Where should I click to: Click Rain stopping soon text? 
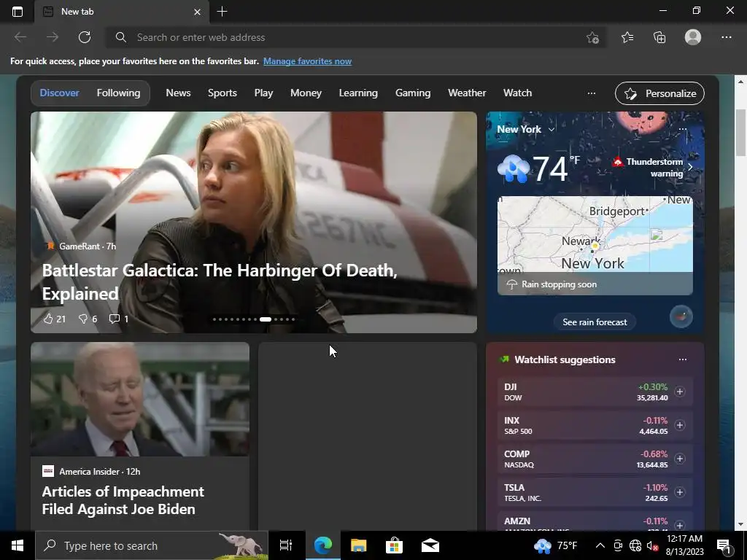point(559,284)
